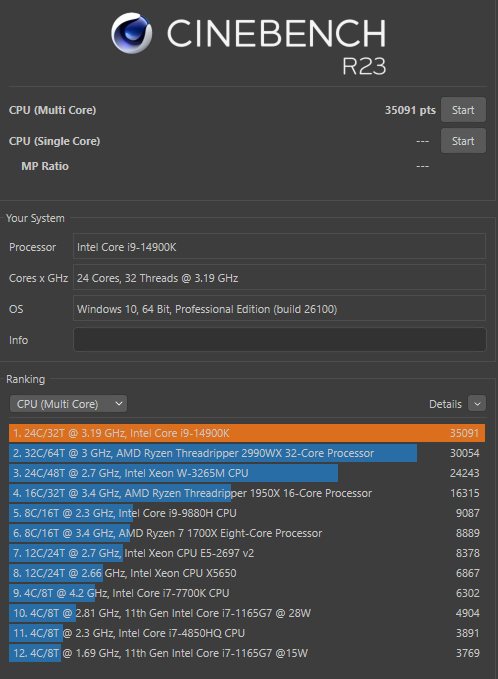This screenshot has height=679, width=498.
Task: Select ranking row i7-1165G7 @15W
Action: pyautogui.click(x=247, y=653)
